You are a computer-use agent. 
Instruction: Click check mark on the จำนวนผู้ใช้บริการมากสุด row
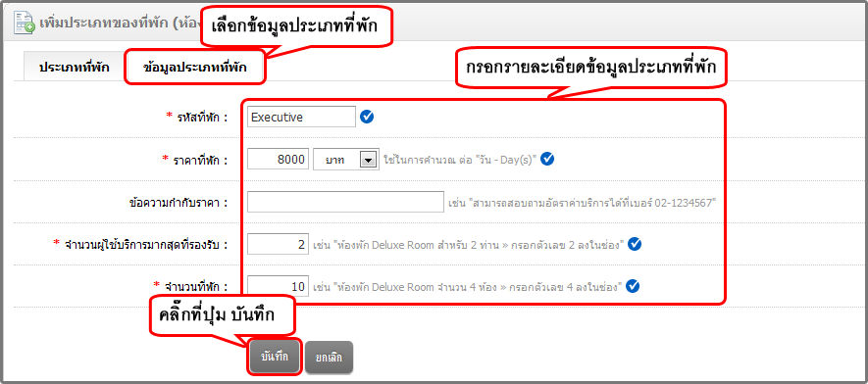point(635,244)
